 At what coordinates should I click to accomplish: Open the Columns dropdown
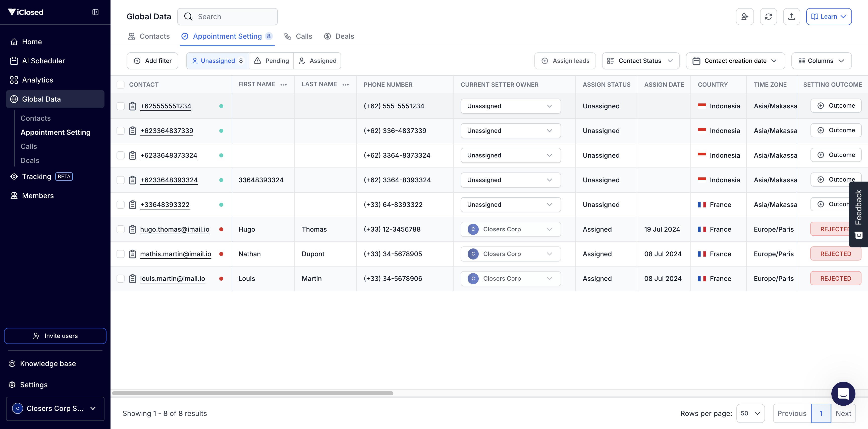821,61
